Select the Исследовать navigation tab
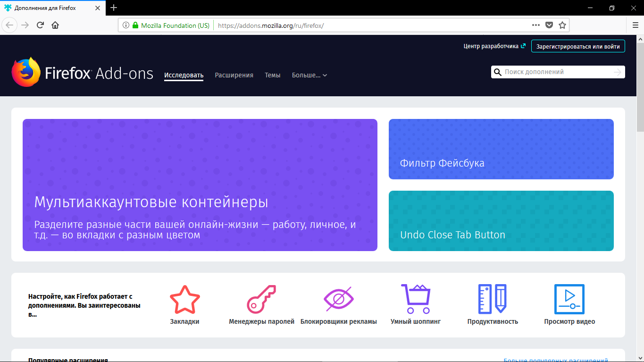 click(184, 75)
